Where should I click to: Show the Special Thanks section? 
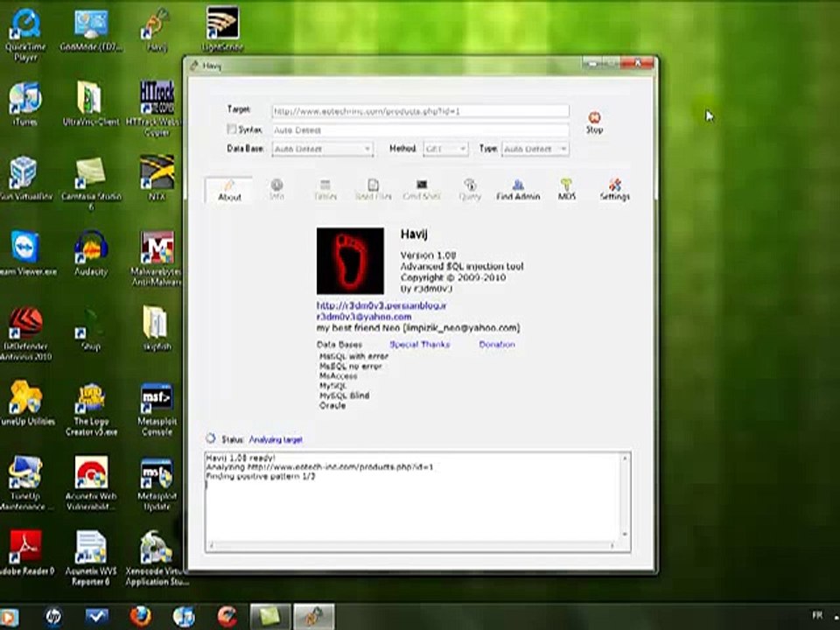[x=419, y=345]
